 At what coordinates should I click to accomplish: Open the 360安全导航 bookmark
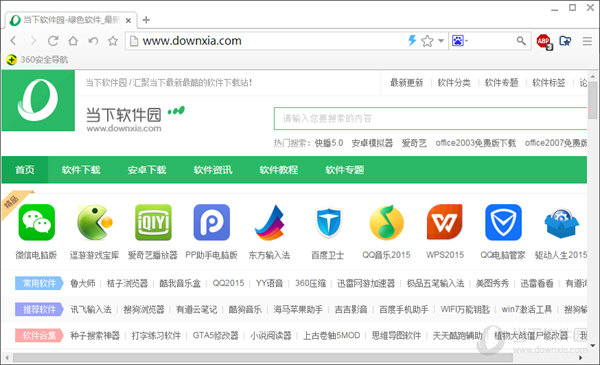(x=38, y=60)
